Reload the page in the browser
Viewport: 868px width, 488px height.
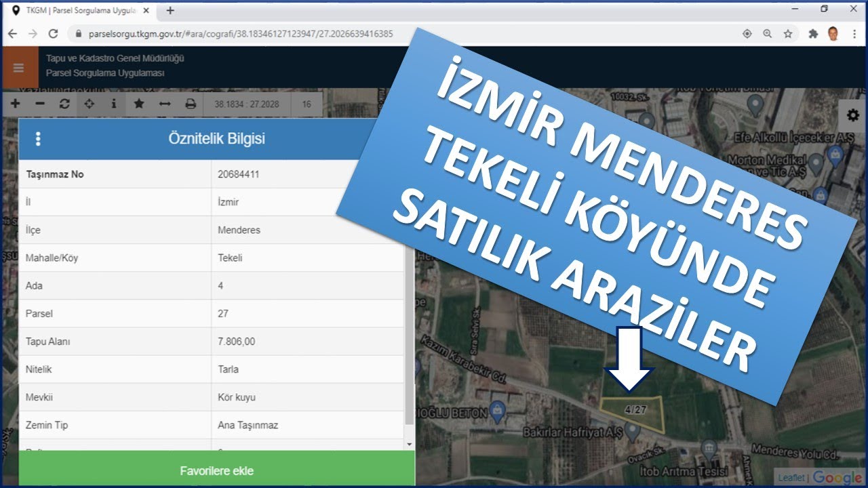click(x=53, y=34)
